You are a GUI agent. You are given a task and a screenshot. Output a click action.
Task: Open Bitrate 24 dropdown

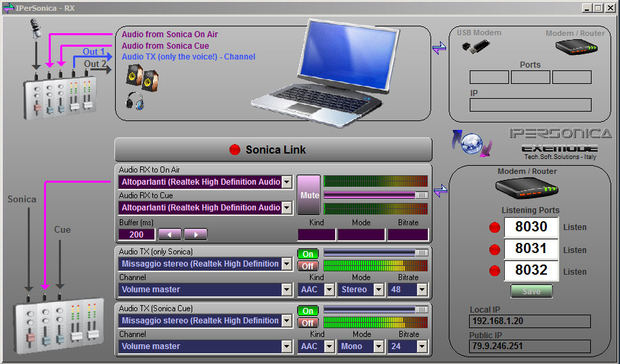(422, 346)
